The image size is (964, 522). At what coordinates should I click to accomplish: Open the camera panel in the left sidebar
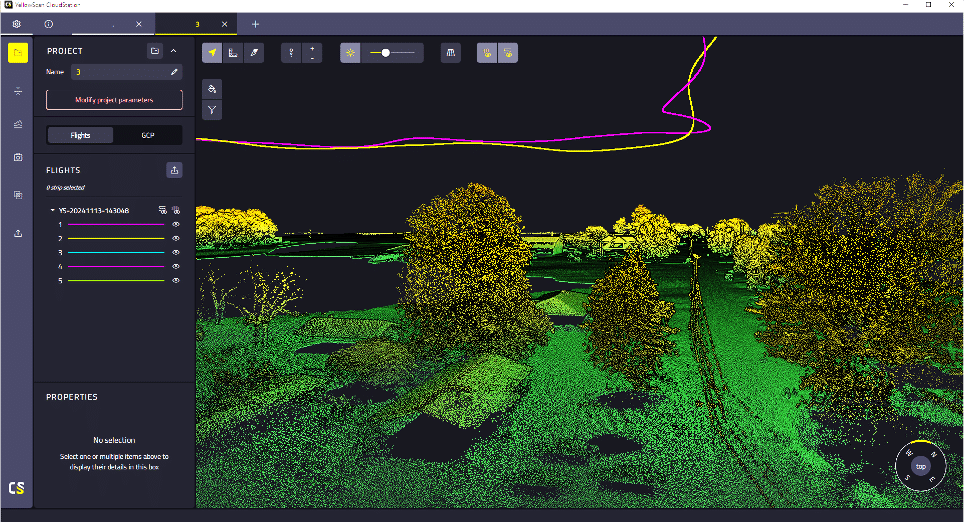pos(18,157)
